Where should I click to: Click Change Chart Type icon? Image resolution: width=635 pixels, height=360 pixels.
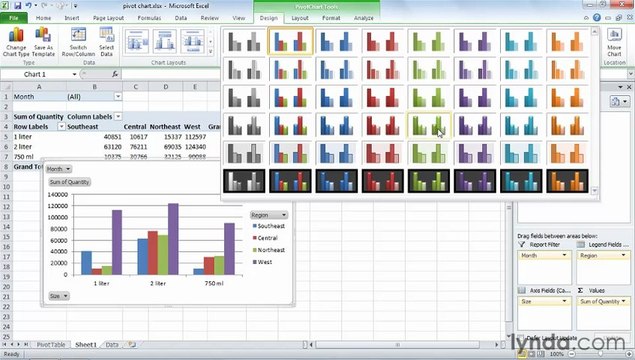[x=16, y=42]
